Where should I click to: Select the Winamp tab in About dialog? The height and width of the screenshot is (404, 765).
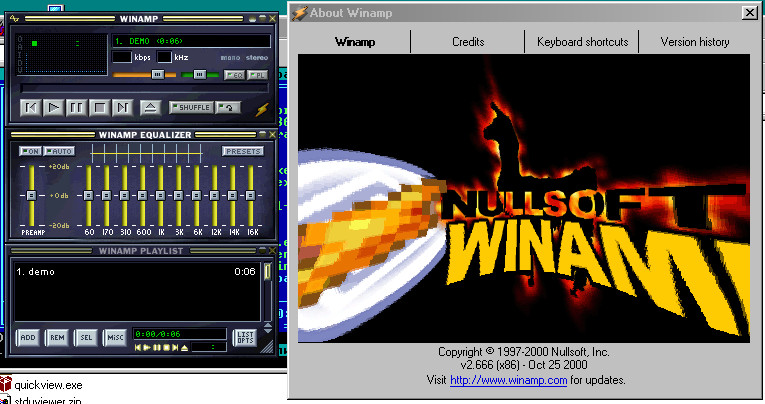355,42
